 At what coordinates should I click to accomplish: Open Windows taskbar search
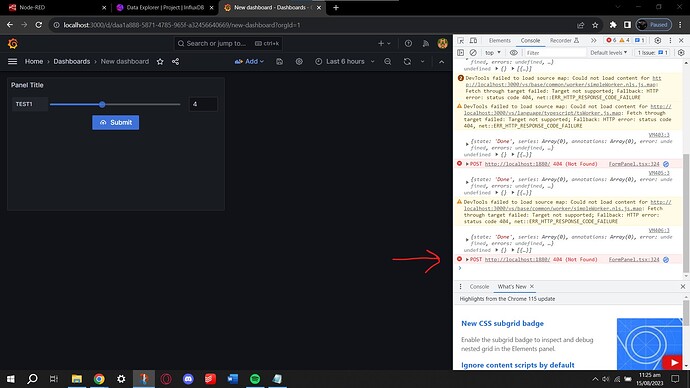[32, 379]
